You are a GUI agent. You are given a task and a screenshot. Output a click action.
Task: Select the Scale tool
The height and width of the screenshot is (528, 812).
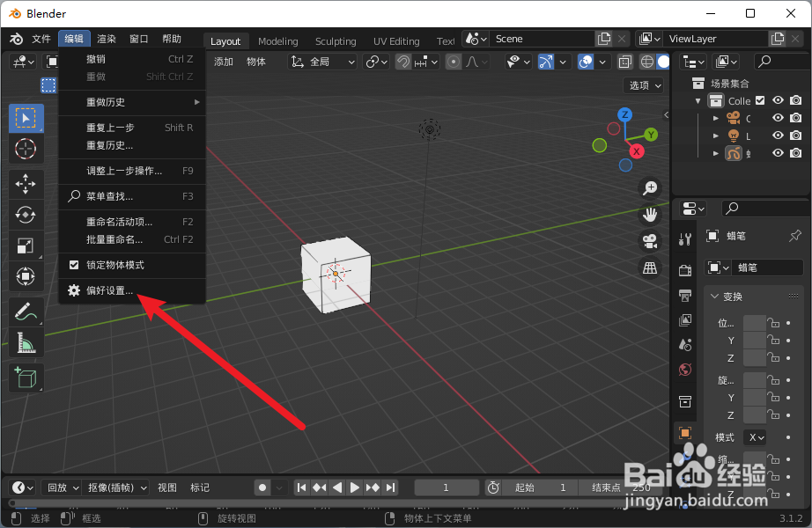tap(26, 246)
